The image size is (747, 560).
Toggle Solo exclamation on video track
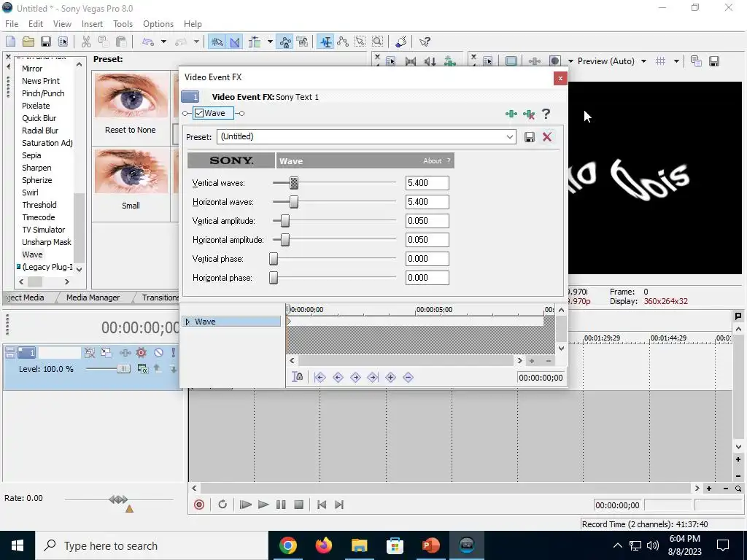[x=174, y=353]
